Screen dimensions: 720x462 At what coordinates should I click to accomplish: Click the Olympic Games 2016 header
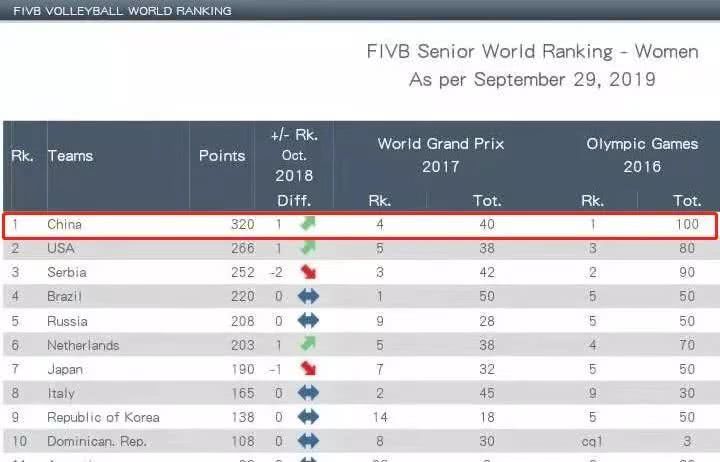tap(642, 155)
